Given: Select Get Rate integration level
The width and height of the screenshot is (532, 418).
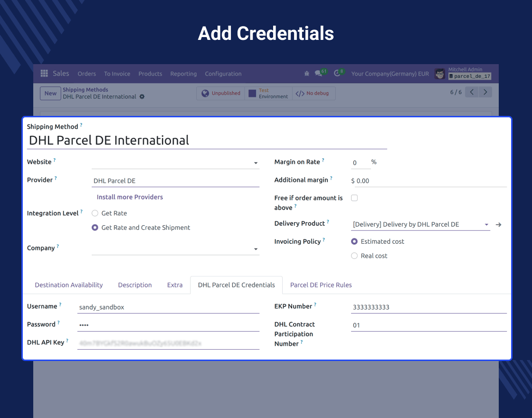Looking at the screenshot, I should point(95,213).
